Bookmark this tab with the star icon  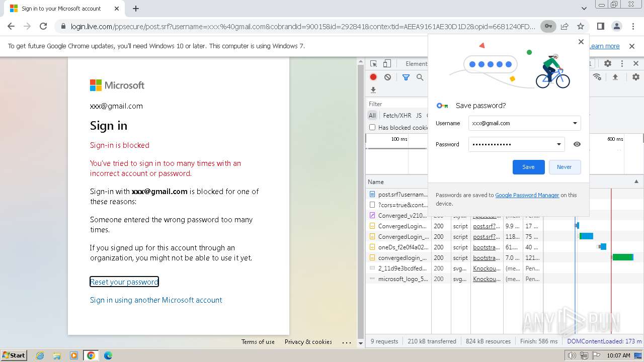[581, 26]
